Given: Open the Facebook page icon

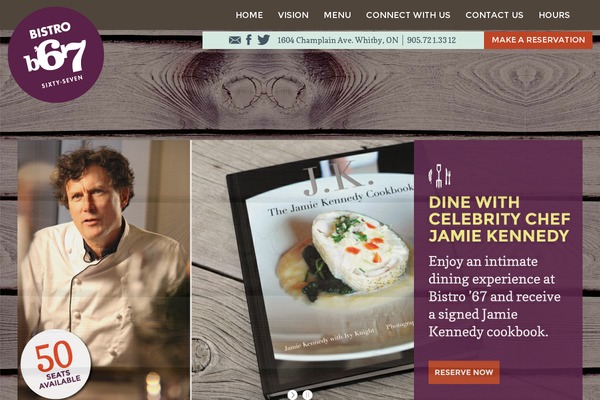Looking at the screenshot, I should [x=249, y=40].
